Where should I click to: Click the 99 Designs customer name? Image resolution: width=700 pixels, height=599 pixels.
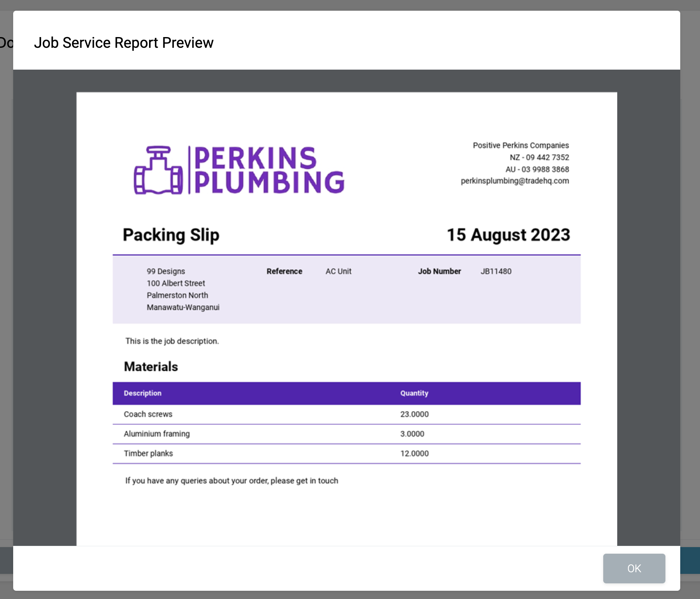pyautogui.click(x=166, y=271)
